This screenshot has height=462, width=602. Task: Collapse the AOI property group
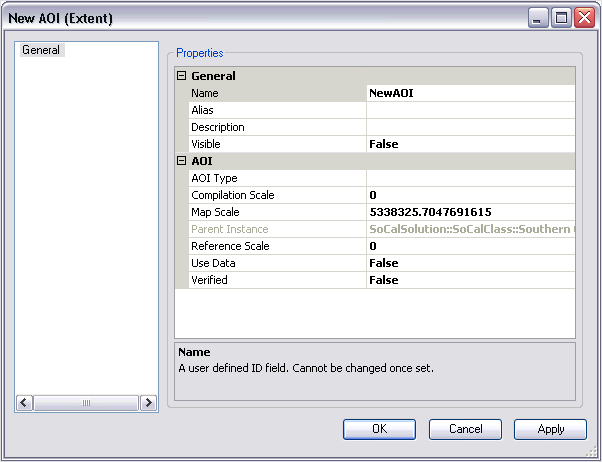point(182,161)
